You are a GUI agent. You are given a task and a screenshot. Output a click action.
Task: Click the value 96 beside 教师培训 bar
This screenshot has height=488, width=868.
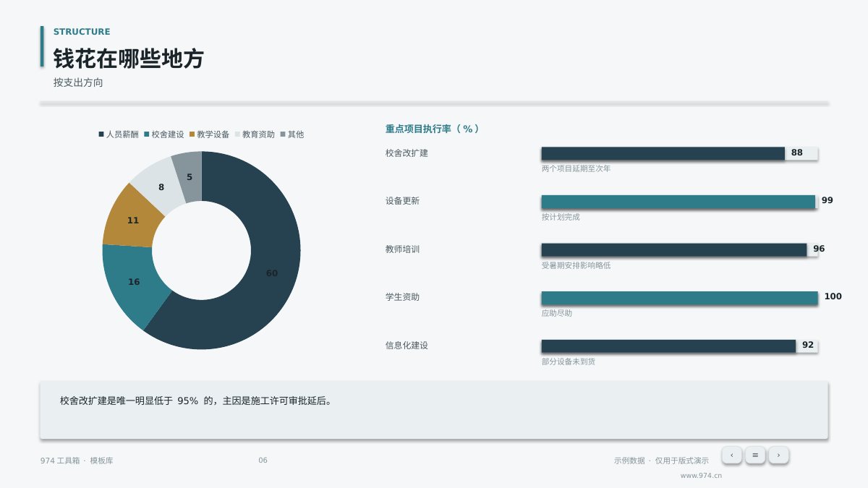coord(819,249)
